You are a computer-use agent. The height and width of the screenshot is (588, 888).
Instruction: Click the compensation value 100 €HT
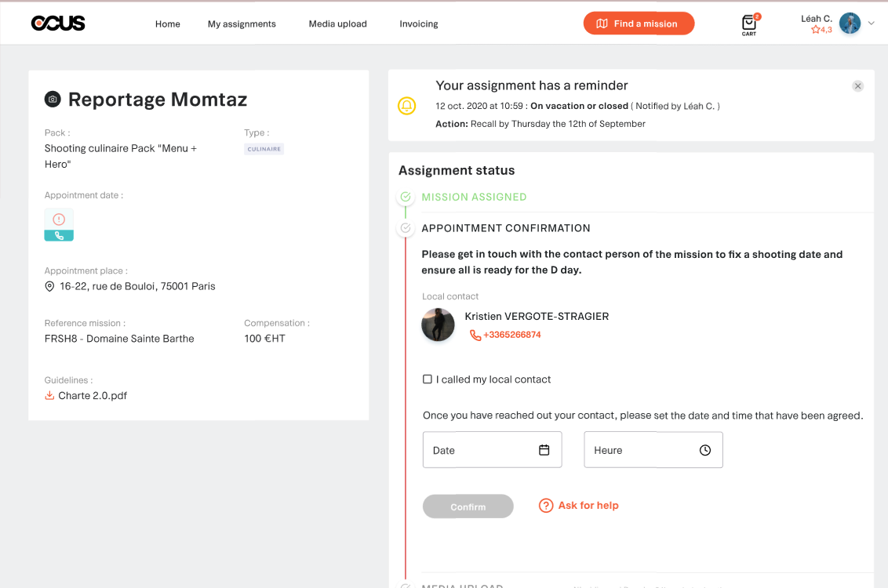[x=264, y=339]
